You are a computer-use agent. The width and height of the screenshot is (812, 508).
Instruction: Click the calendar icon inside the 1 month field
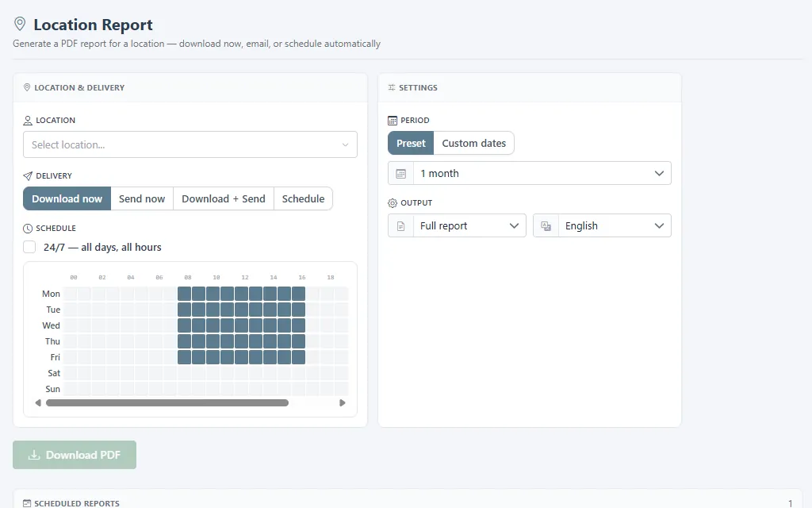[x=400, y=174]
